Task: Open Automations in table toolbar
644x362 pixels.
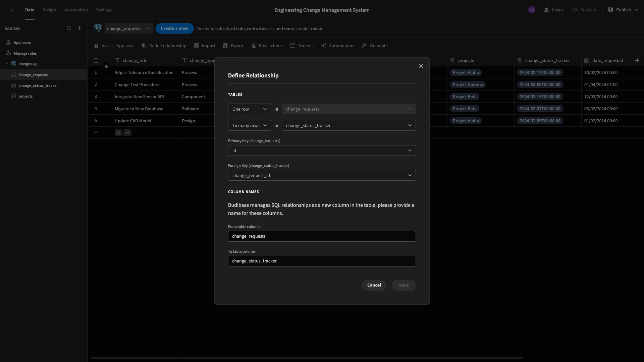Action: coord(337,46)
